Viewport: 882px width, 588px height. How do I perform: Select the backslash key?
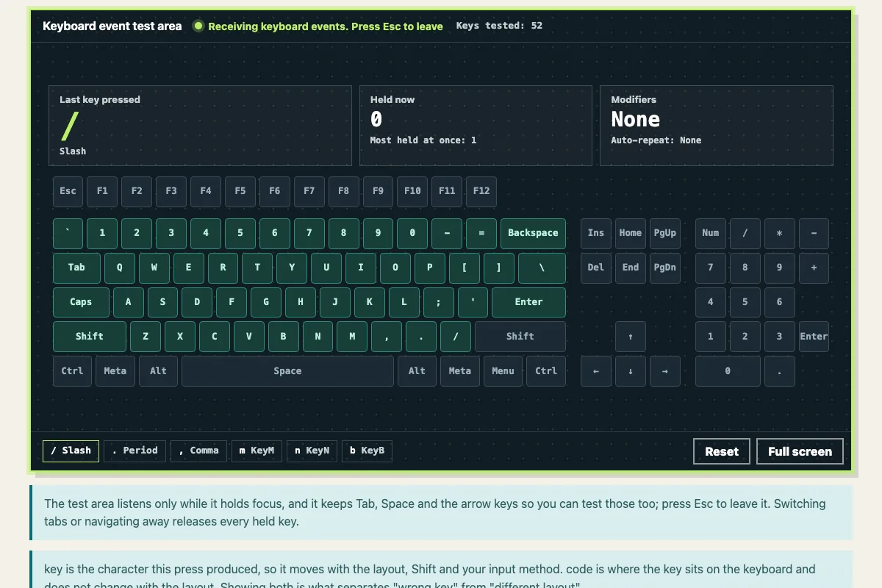click(542, 268)
